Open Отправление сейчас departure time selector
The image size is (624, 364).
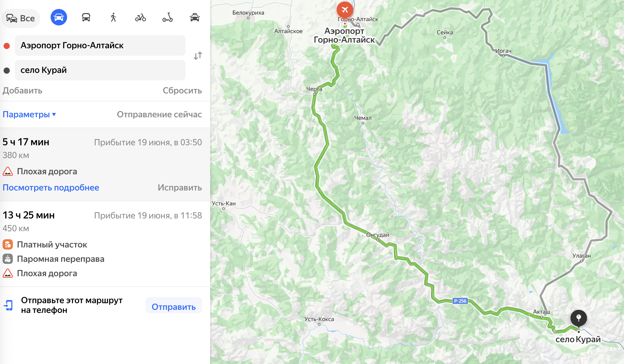pos(159,114)
